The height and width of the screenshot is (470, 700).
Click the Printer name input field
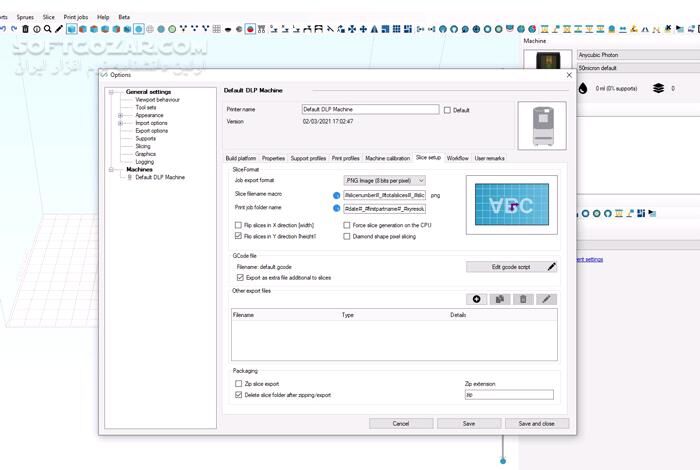370,109
